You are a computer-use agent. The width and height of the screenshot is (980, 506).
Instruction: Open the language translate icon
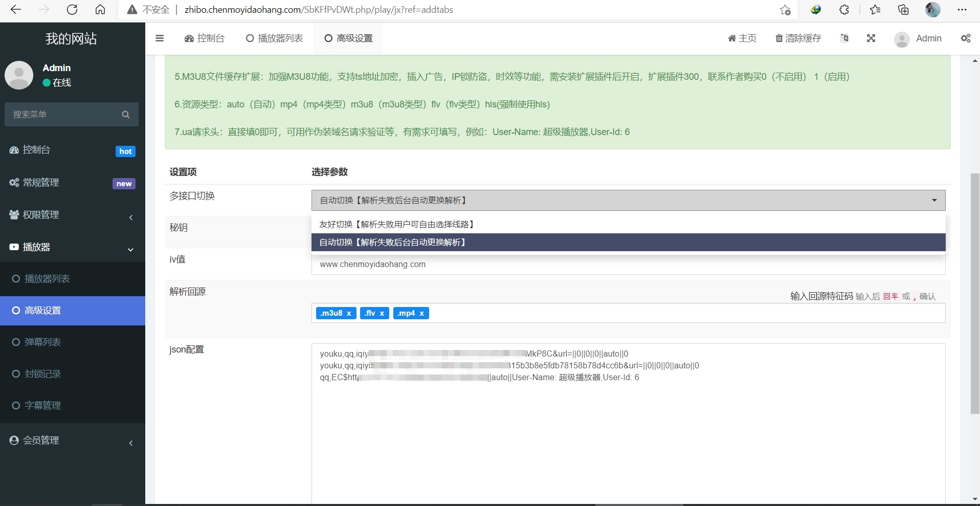click(844, 38)
